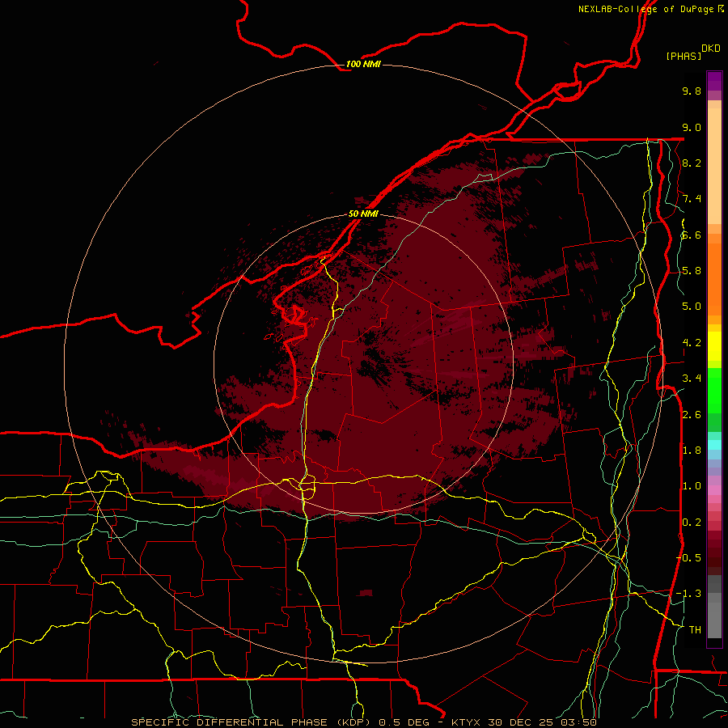This screenshot has height=728, width=728.
Task: Select the 9.0 scale label
Action: coord(692,127)
